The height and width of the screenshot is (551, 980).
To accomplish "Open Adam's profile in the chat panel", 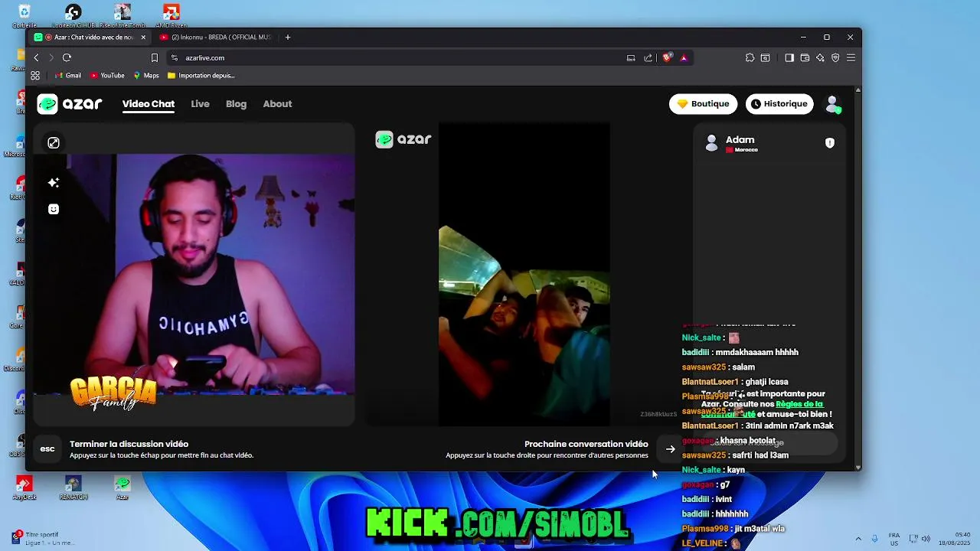I will (x=731, y=143).
